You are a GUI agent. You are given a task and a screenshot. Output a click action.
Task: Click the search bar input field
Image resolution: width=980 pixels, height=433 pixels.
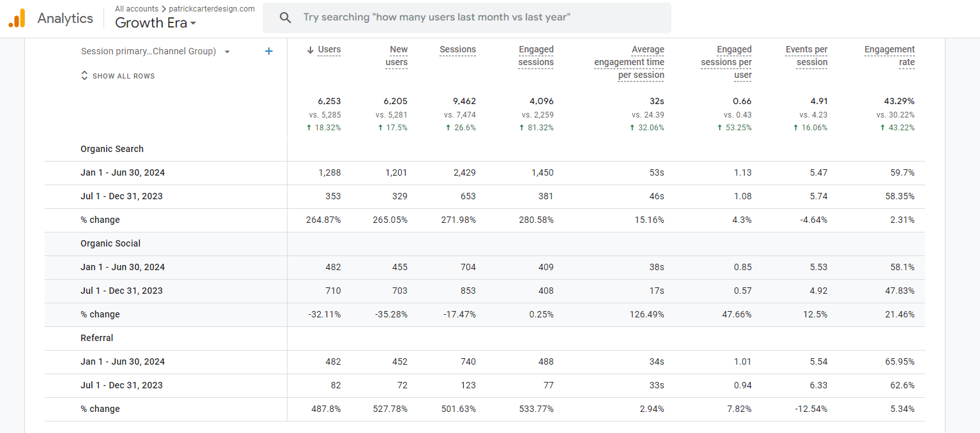466,17
